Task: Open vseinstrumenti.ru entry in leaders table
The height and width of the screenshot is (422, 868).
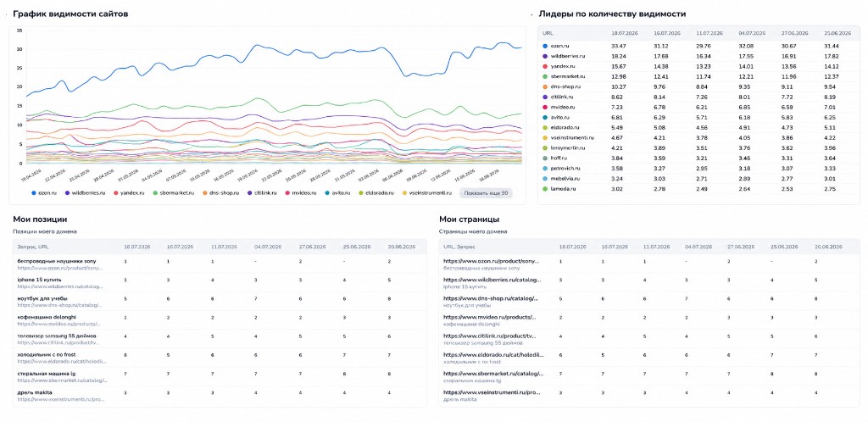Action: [x=571, y=138]
